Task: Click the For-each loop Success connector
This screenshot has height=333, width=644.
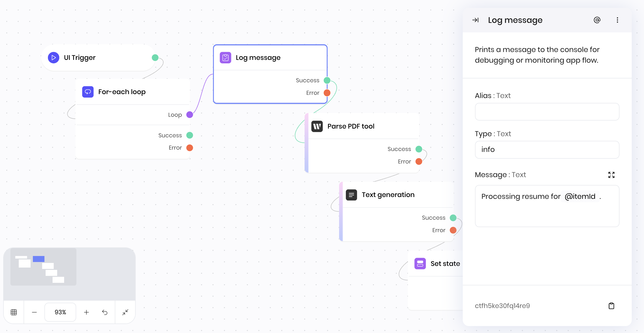Action: point(190,136)
